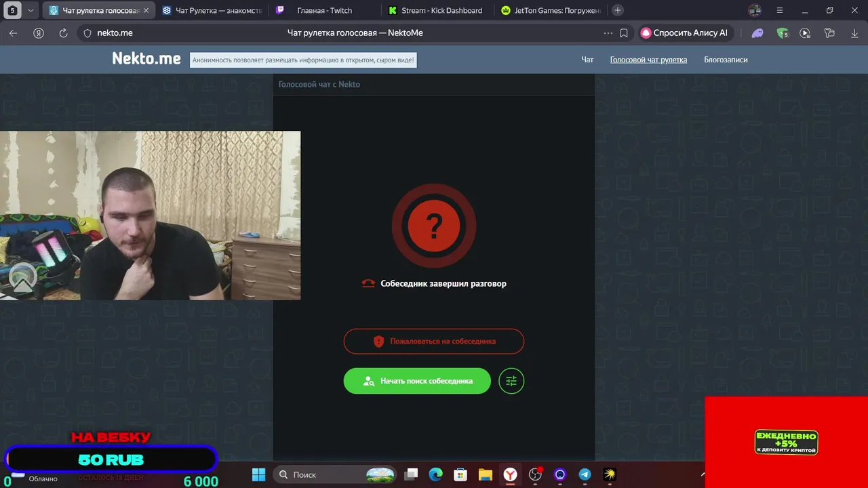Open Task View in taskbar

click(412, 474)
